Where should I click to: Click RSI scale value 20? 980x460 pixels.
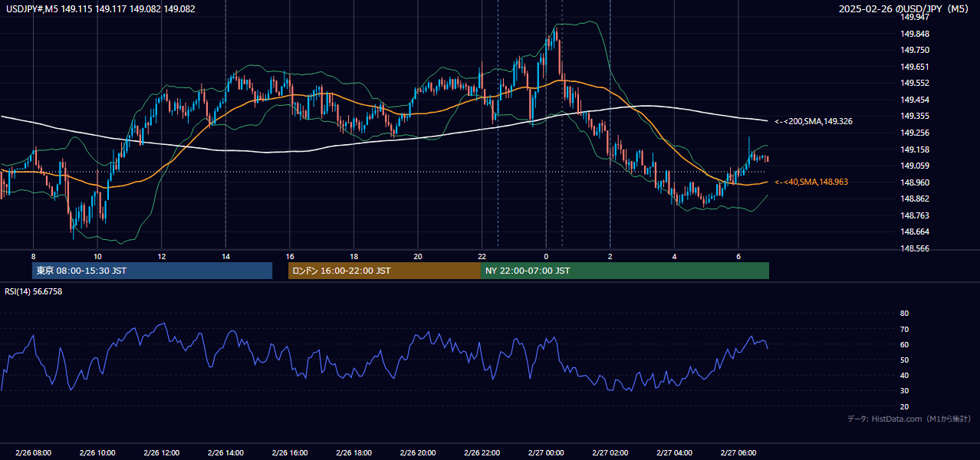(x=905, y=406)
